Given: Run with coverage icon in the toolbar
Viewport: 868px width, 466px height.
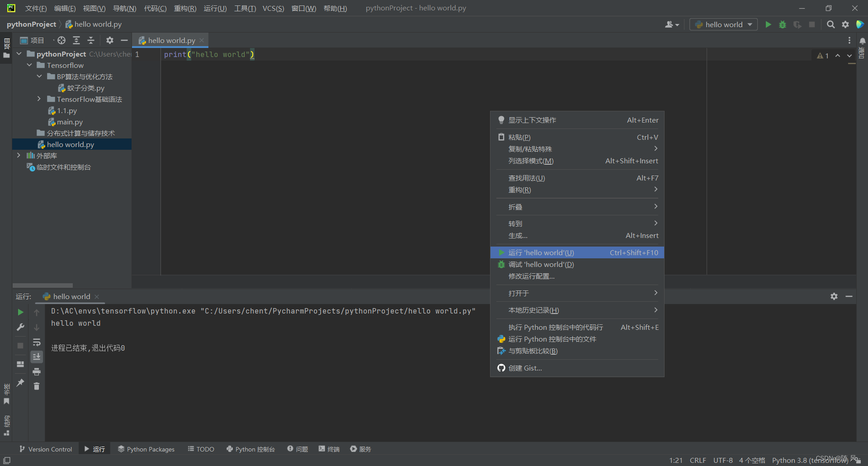Looking at the screenshot, I should pos(797,24).
